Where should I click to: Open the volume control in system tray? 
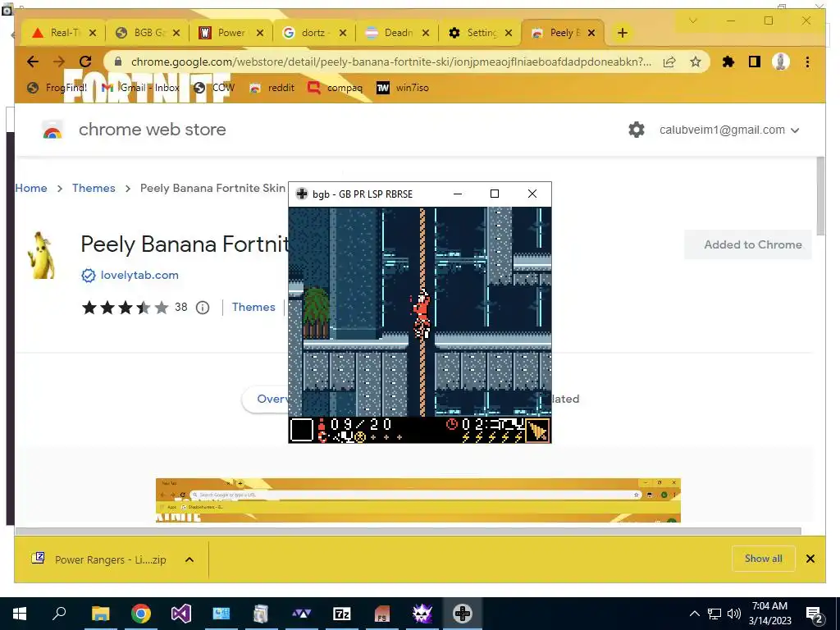(x=734, y=614)
